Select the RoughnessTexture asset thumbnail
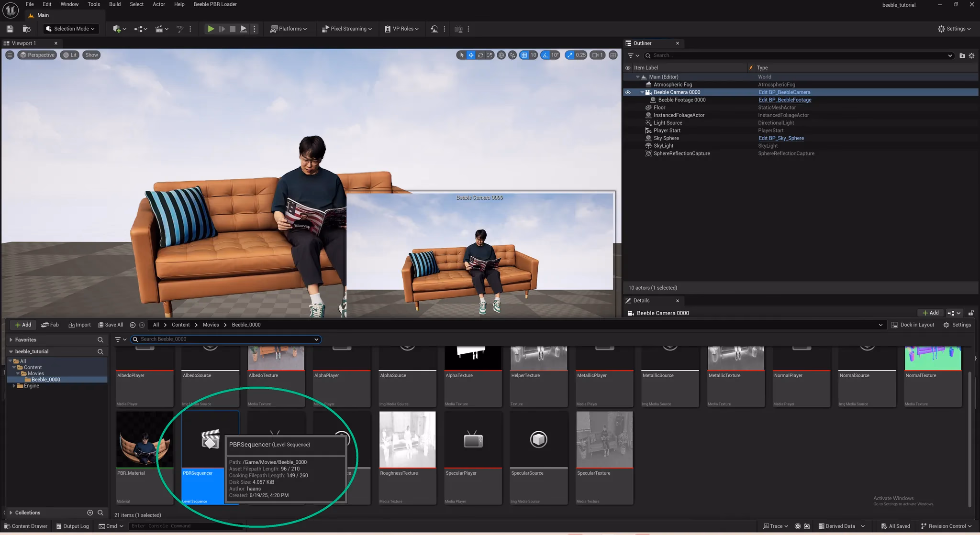Screen dimensions: 980x535 tap(407, 440)
